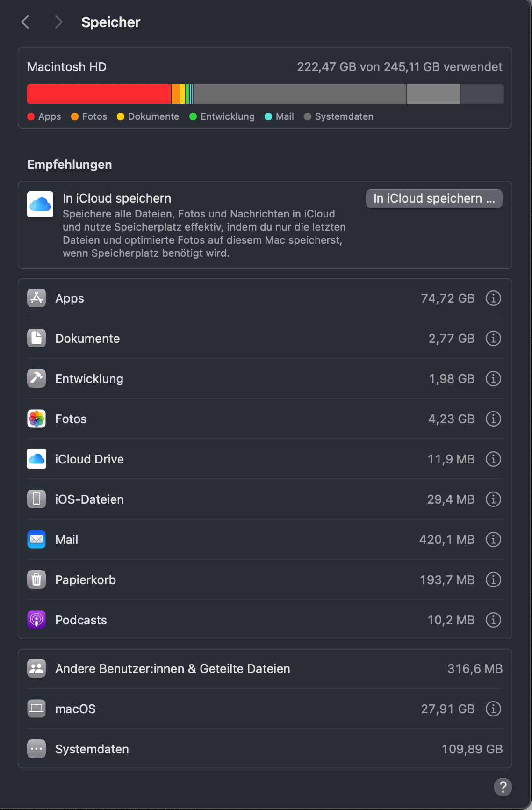Viewport: 532px width, 810px height.
Task: Open info for Fotos storage
Action: 493,419
